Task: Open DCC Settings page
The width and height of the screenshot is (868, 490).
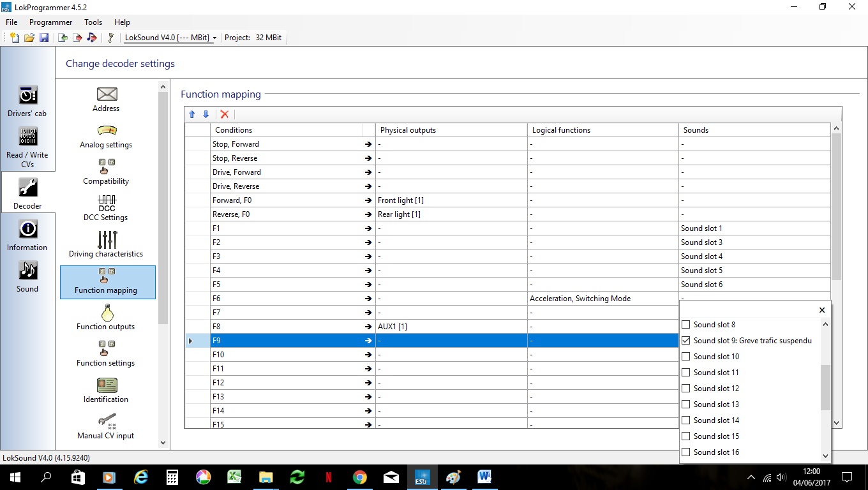Action: coord(106,209)
